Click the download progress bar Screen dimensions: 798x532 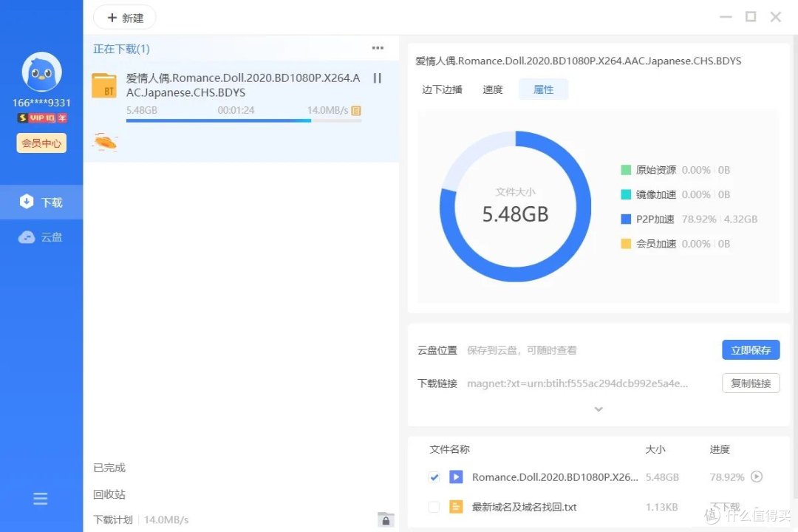coord(244,120)
